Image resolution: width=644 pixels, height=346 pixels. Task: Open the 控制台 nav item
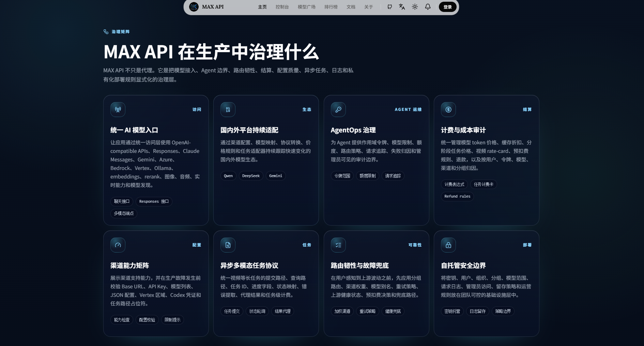point(282,7)
